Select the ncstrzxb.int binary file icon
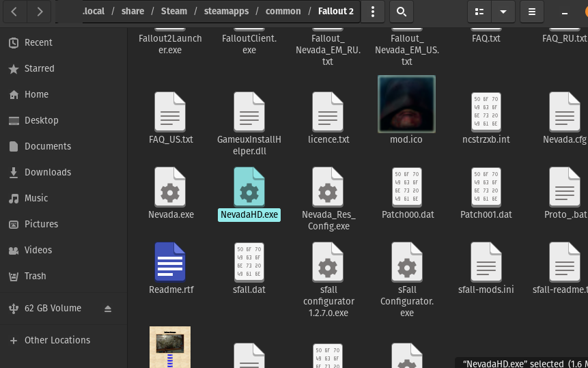The width and height of the screenshot is (588, 368). pos(486,112)
